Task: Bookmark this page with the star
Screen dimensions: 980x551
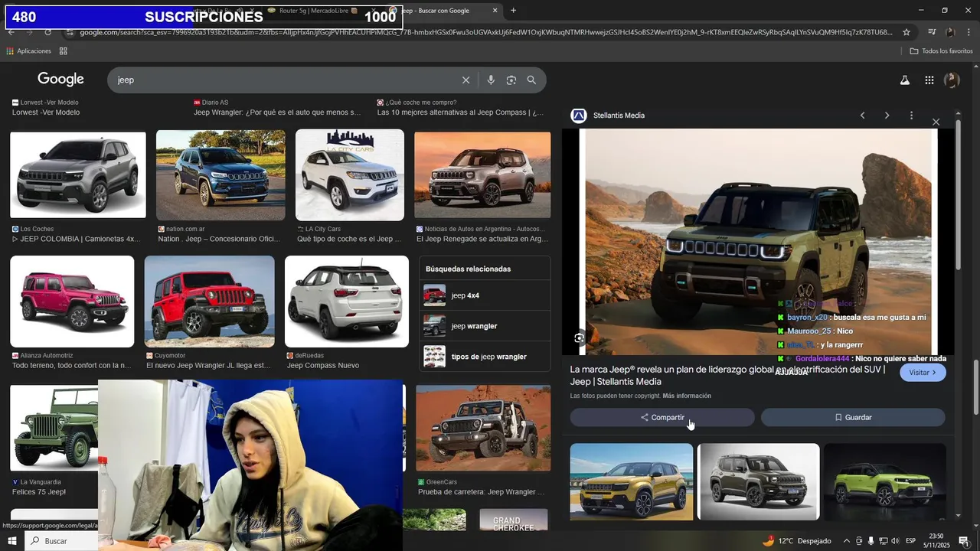Action: [x=906, y=32]
